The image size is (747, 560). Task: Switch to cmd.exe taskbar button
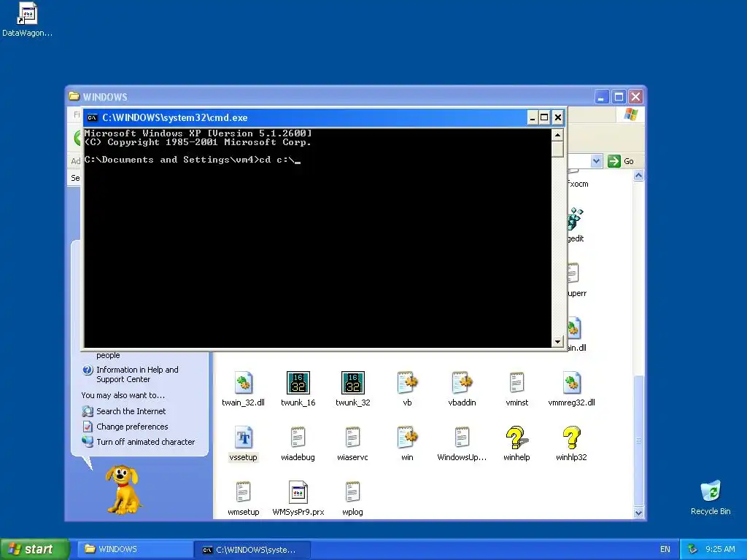[252, 550]
